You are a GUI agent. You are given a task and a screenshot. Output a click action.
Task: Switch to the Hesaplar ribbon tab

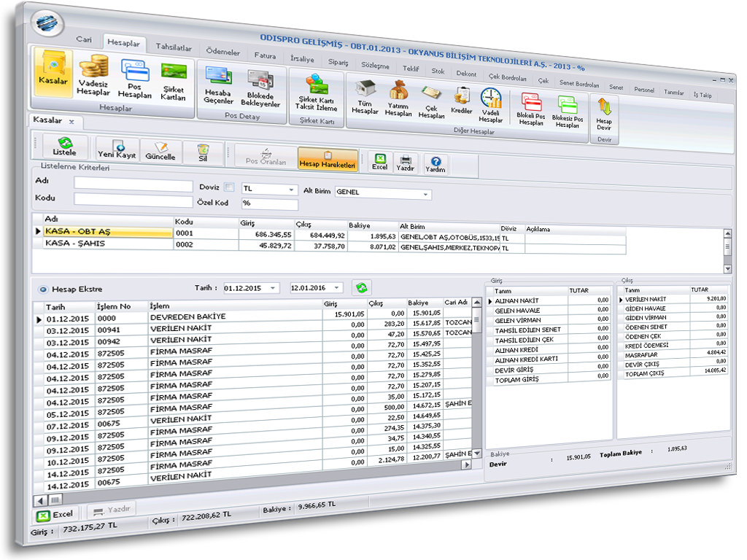[x=124, y=43]
